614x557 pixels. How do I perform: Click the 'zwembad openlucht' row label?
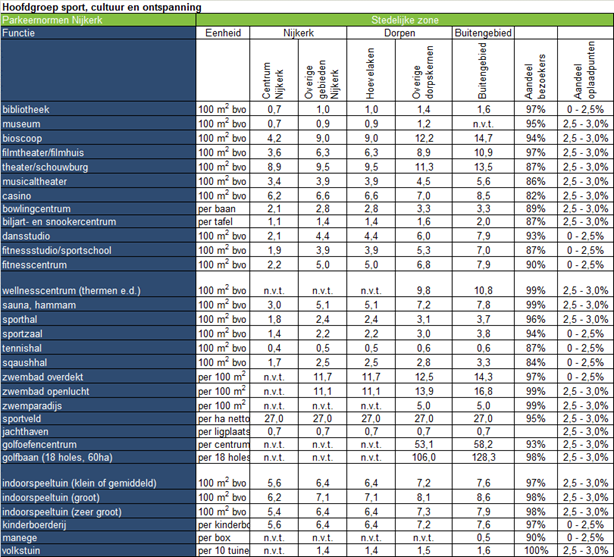coord(47,392)
